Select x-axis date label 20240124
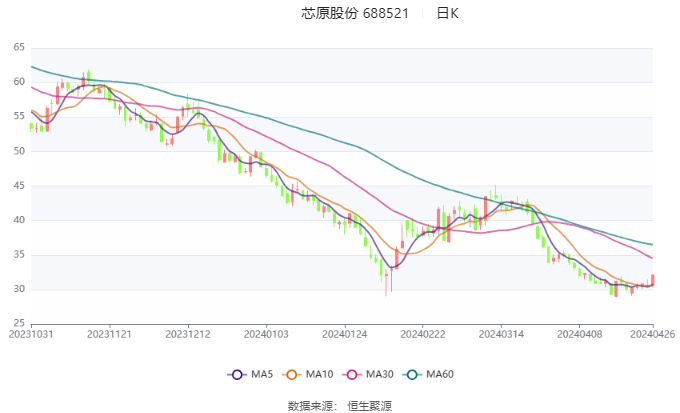 [x=345, y=334]
